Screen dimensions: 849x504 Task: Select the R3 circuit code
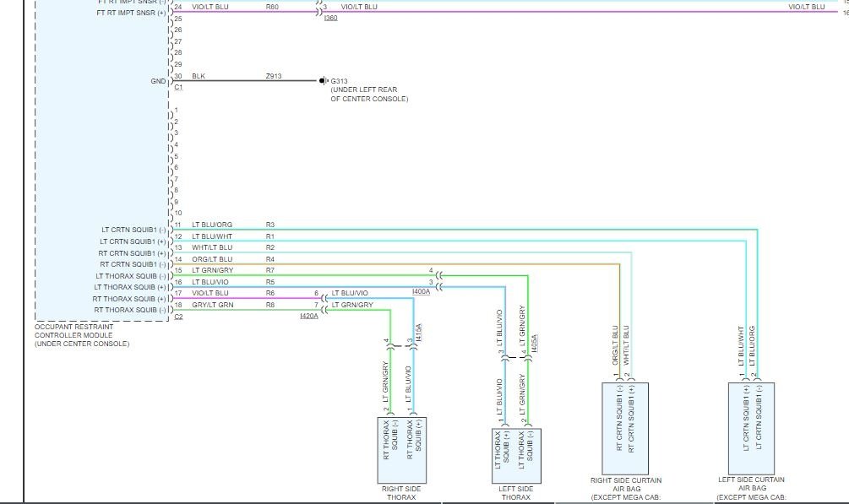coord(270,225)
